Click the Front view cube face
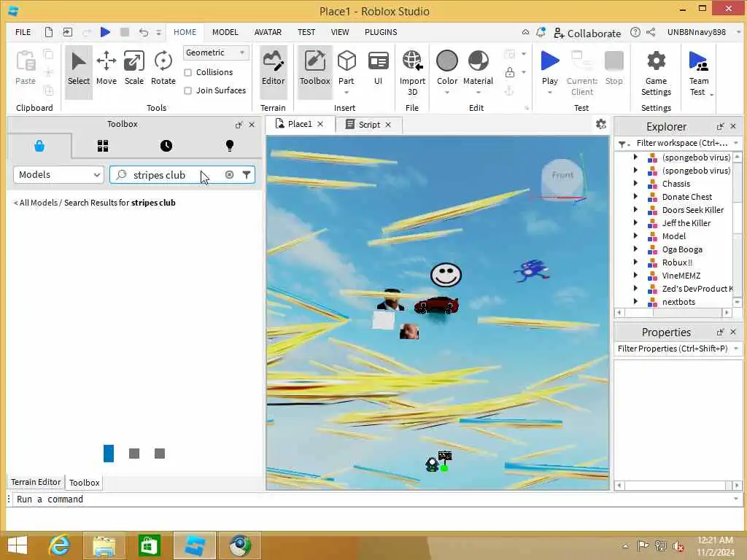 (562, 175)
